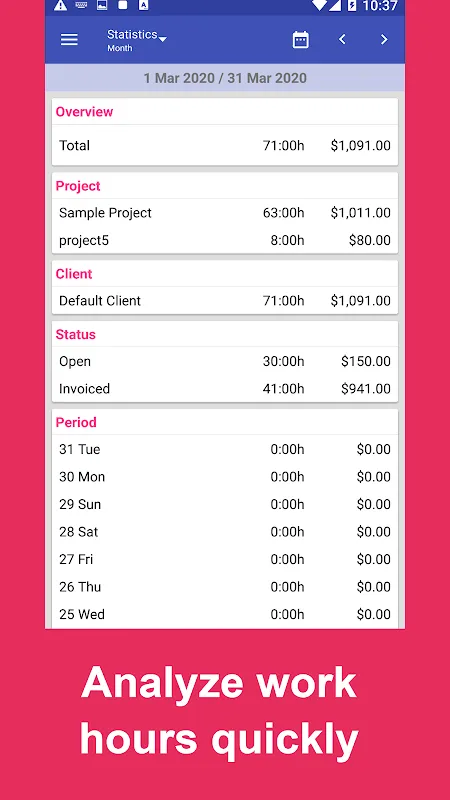Select the 1 Mar 2020 / 31 Mar 2020 date range bar
This screenshot has width=450, height=800.
225,78
